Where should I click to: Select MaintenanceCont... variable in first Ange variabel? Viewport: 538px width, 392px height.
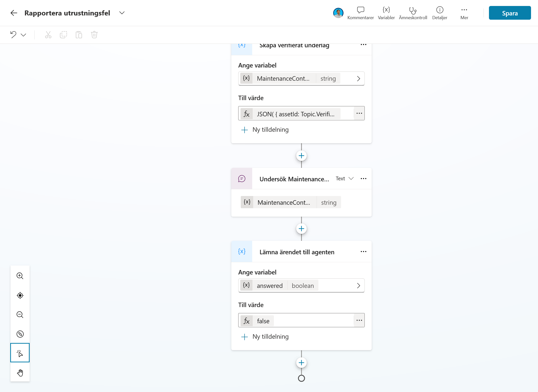tap(301, 78)
